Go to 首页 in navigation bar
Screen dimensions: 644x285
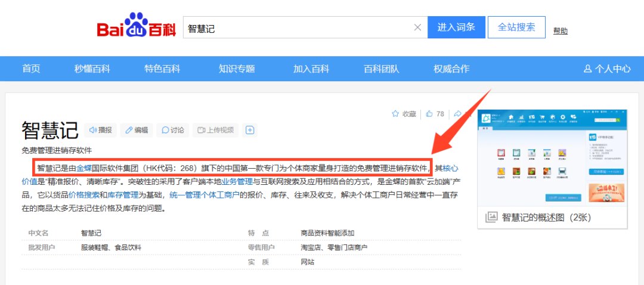[x=31, y=69]
